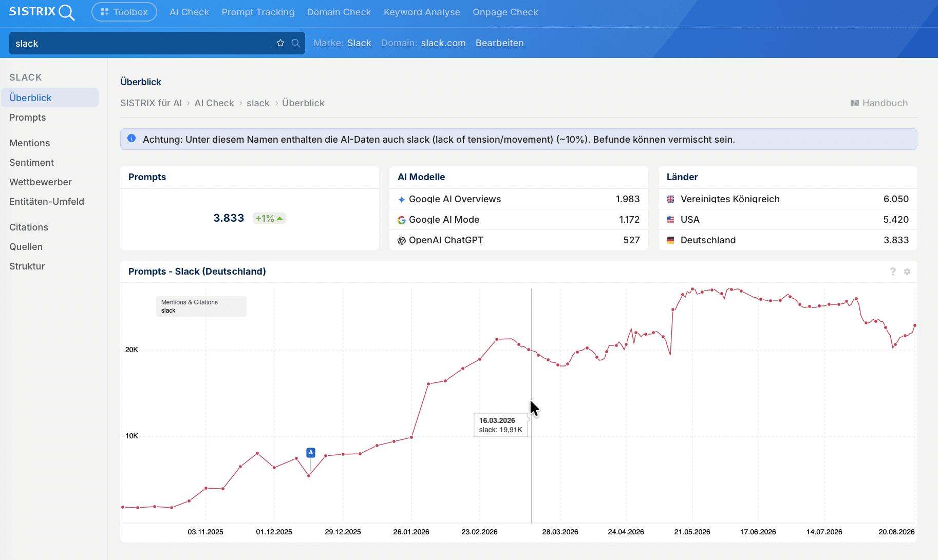The image size is (938, 560).
Task: Click slack breadcrumb link
Action: click(x=258, y=103)
